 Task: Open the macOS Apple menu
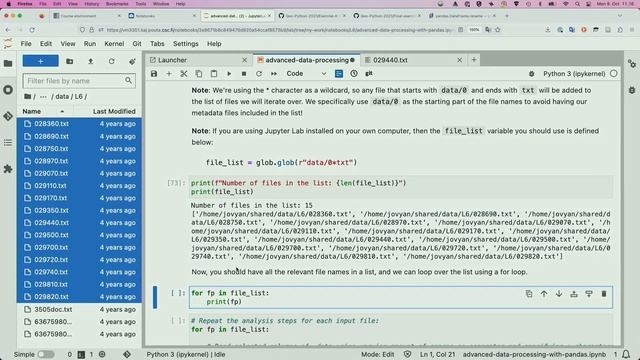(8, 4)
